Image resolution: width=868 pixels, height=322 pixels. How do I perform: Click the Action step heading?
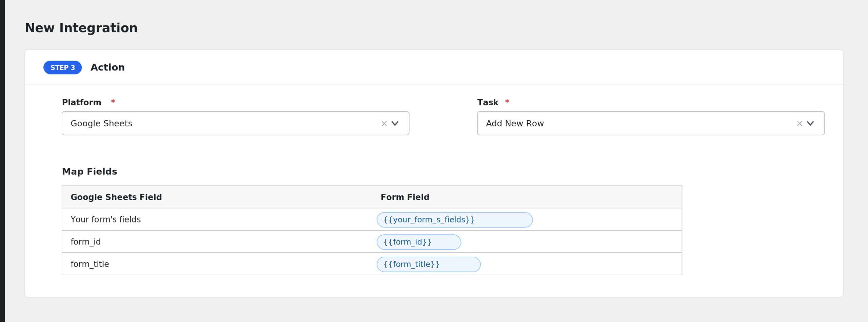coord(107,67)
